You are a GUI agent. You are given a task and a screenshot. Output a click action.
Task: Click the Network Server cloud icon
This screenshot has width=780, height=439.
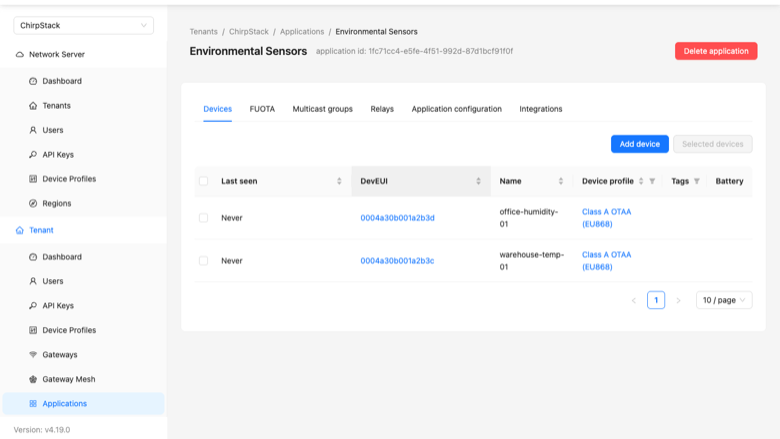pos(19,54)
